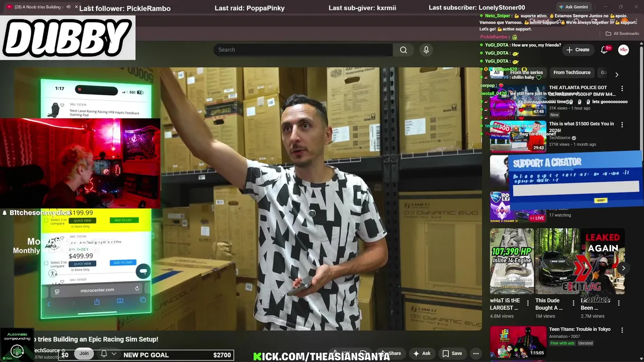Screen dimensions: 644x362
Task: Click the Support a Creator code field
Action: 576,189
